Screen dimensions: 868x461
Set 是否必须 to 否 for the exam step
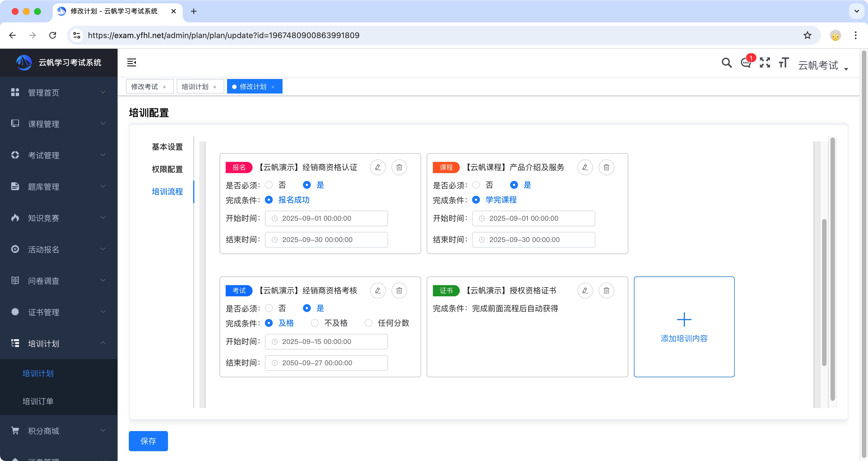pos(269,308)
